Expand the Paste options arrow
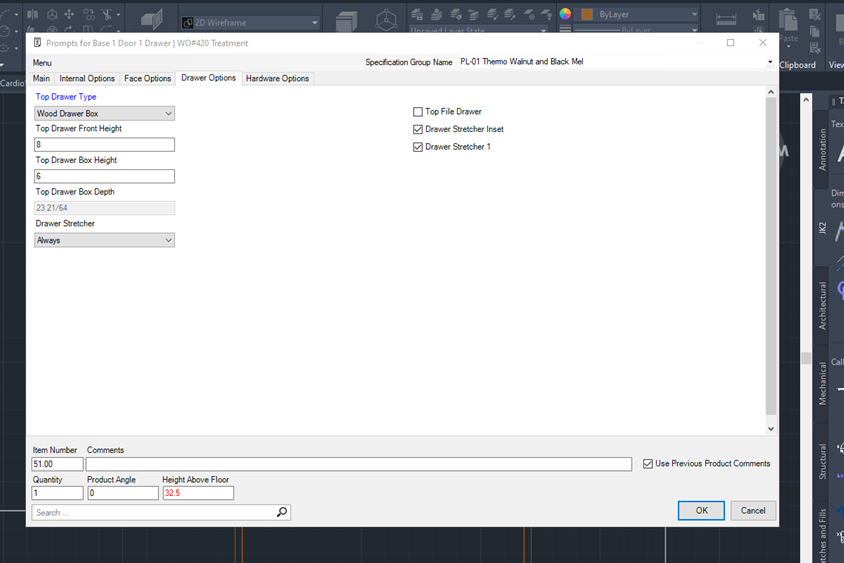Viewport: 844px width, 563px height. (788, 47)
